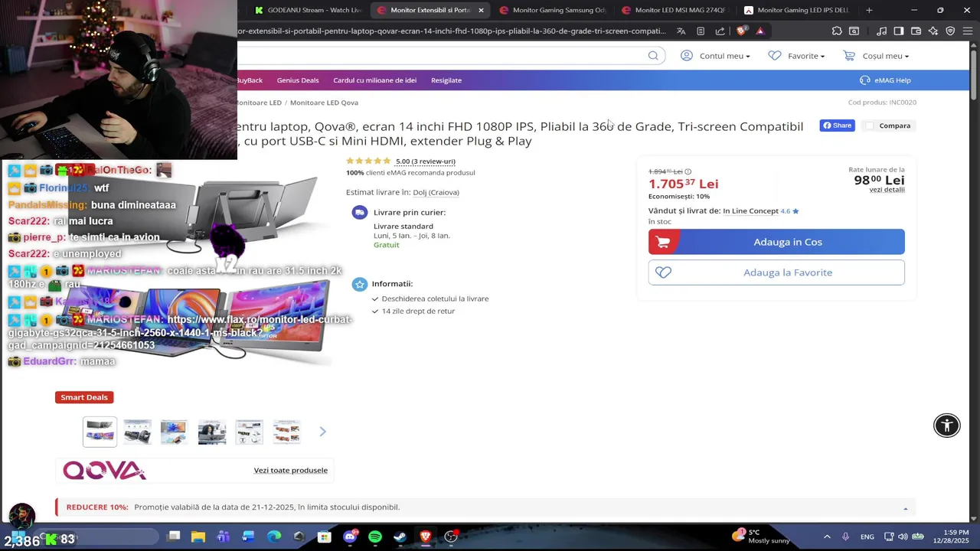Viewport: 980px width, 551px height.
Task: Open the Brave Wallet icon
Action: point(916,31)
